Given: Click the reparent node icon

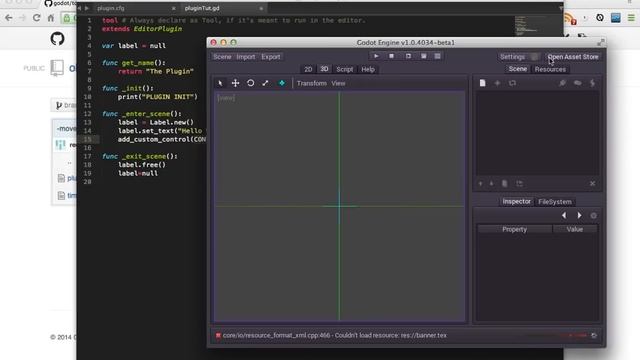Looking at the screenshot, I should point(519,184).
